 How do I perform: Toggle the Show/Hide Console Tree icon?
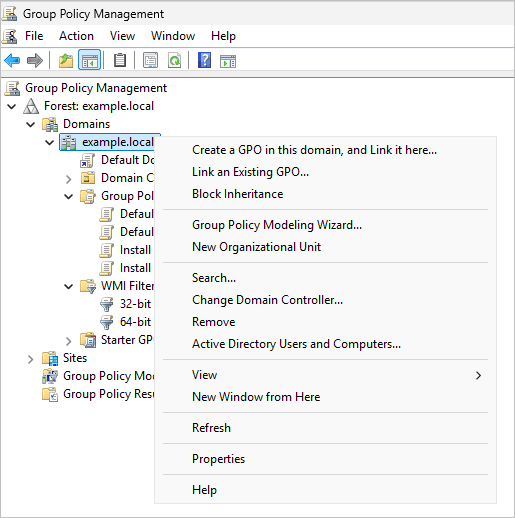pos(89,60)
